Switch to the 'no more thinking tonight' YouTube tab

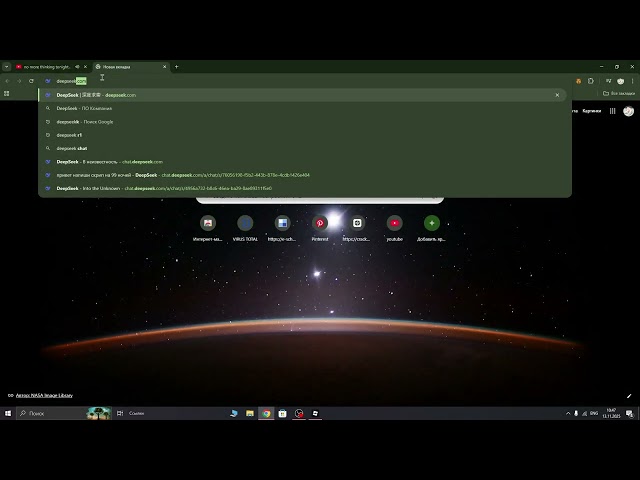point(47,67)
